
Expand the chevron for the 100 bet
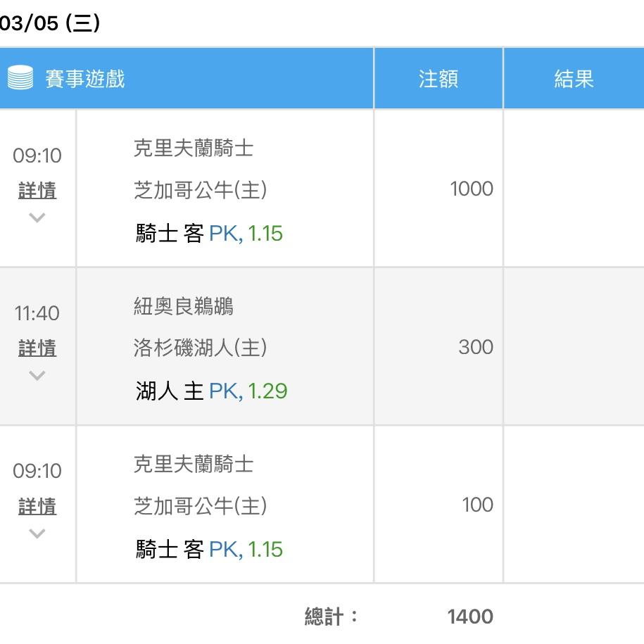point(37,533)
